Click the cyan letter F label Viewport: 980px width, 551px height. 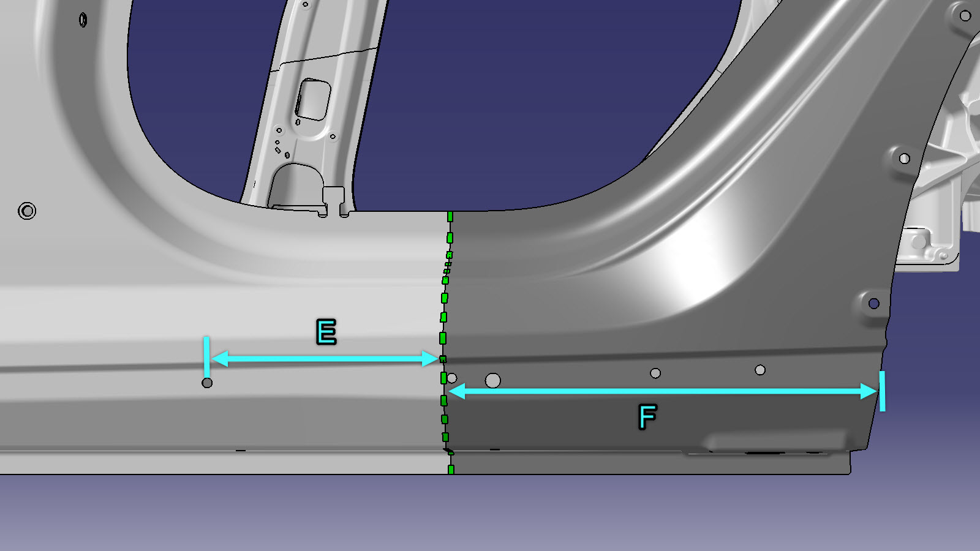647,417
